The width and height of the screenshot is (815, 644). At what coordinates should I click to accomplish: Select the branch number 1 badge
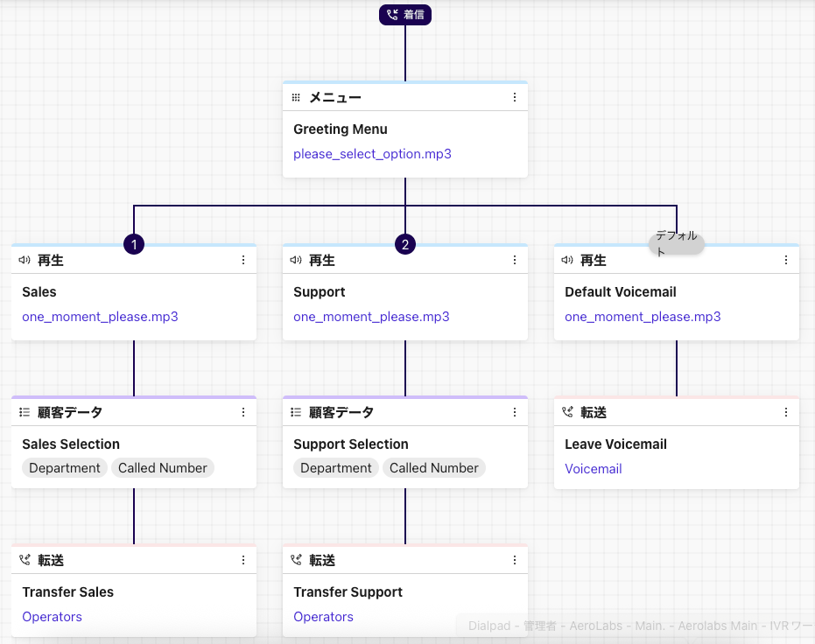[x=134, y=244]
